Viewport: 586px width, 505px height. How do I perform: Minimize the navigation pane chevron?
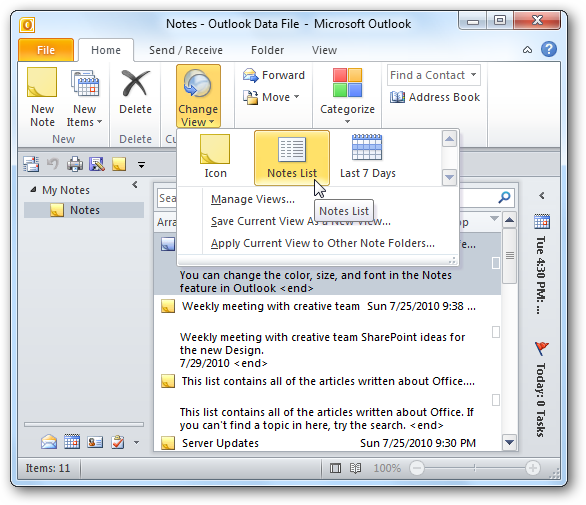[135, 185]
